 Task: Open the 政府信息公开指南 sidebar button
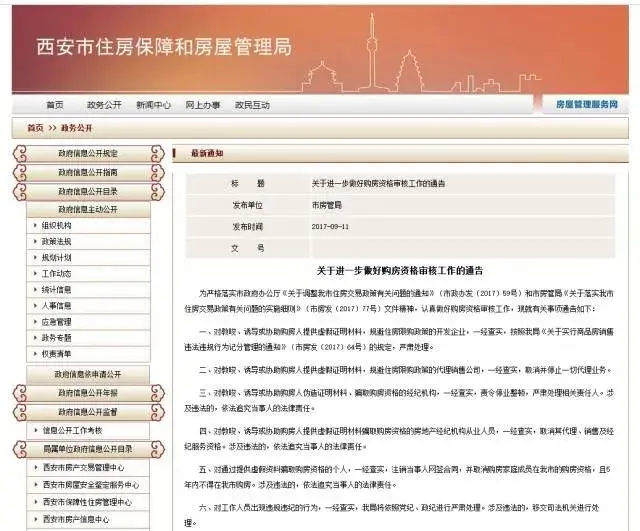tap(88, 172)
